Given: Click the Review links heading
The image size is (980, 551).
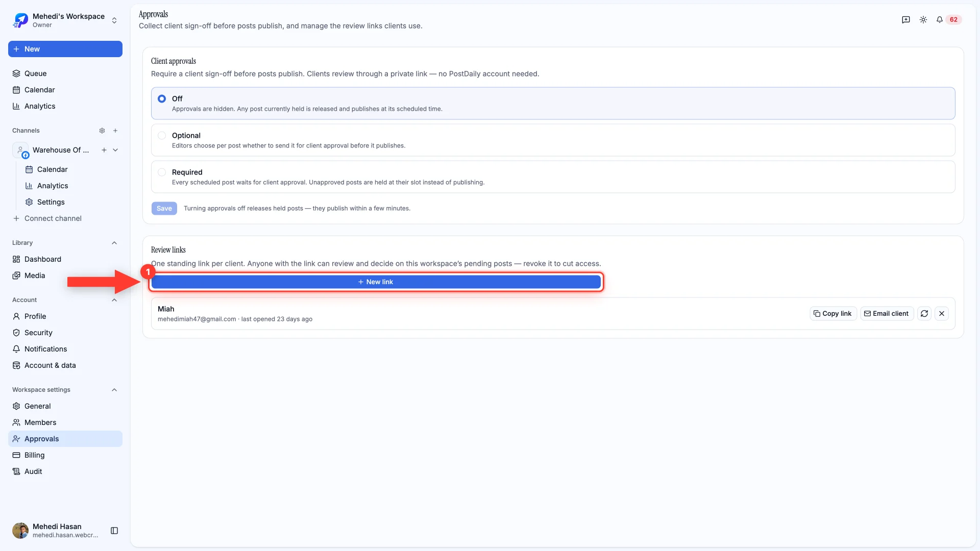Looking at the screenshot, I should point(168,249).
